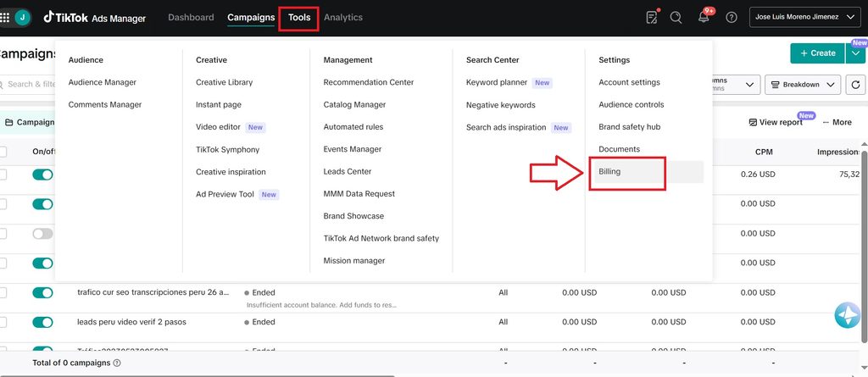Image resolution: width=868 pixels, height=377 pixels.
Task: Open the task notes icon in header
Action: [652, 17]
